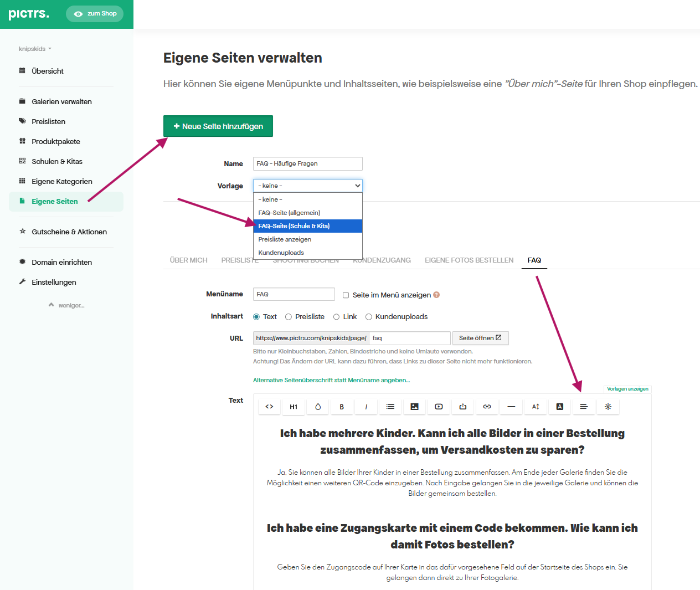This screenshot has width=700, height=590.
Task: Select the FAQ tab
Action: 534,260
